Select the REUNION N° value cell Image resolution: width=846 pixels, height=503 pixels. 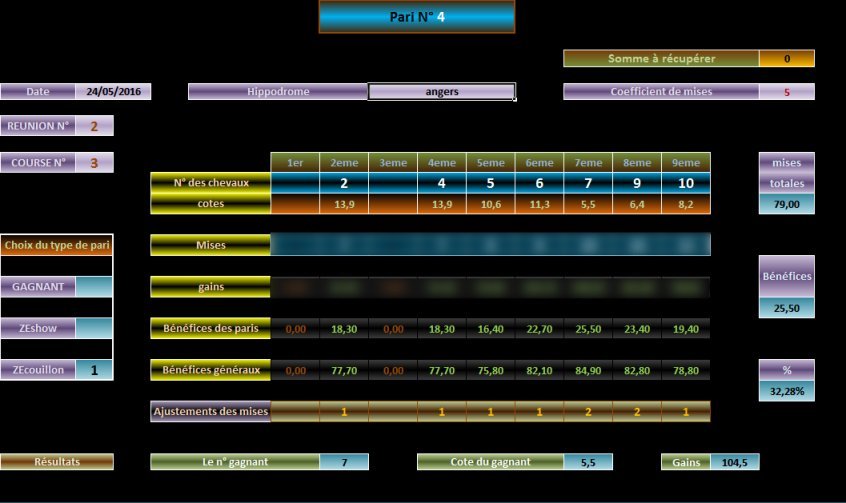[x=94, y=126]
